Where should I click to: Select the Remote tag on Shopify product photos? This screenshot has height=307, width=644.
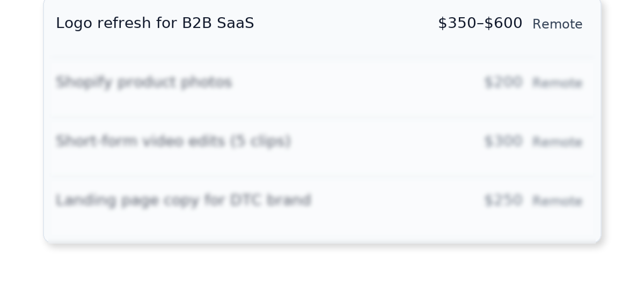pyautogui.click(x=557, y=83)
